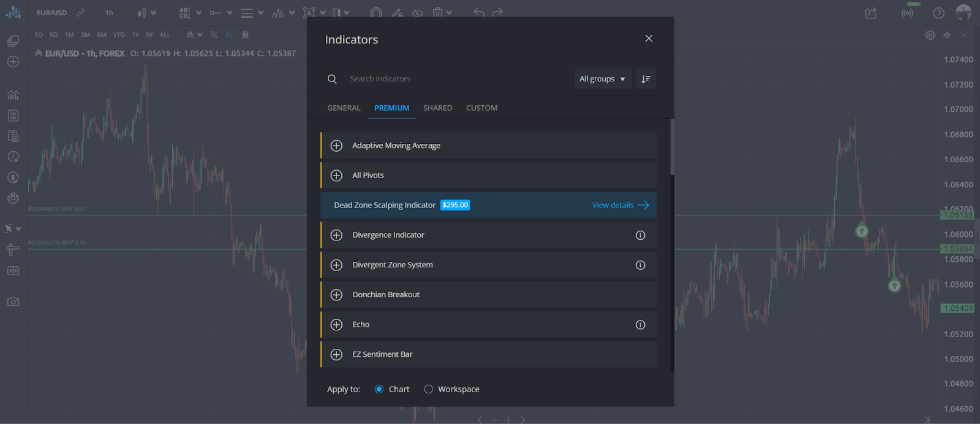The width and height of the screenshot is (980, 424).
Task: Click the indicators list scrollbar
Action: [672, 147]
